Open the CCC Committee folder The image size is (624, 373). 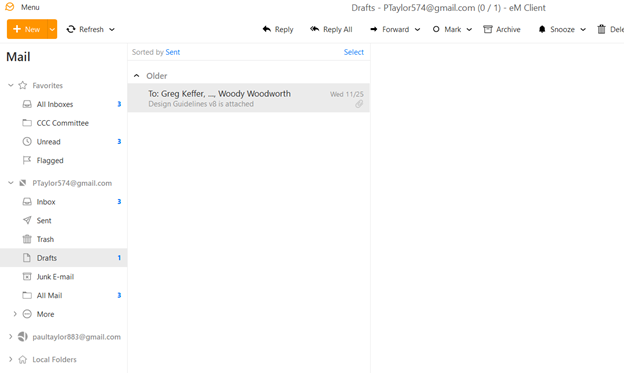click(x=64, y=123)
